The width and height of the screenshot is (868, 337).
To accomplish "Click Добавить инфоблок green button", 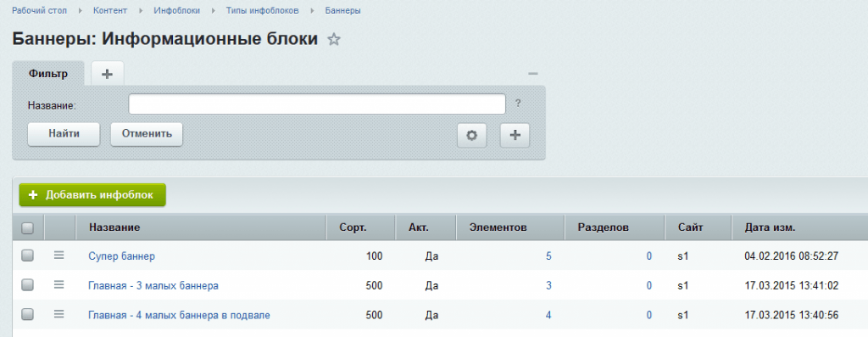I will (92, 195).
